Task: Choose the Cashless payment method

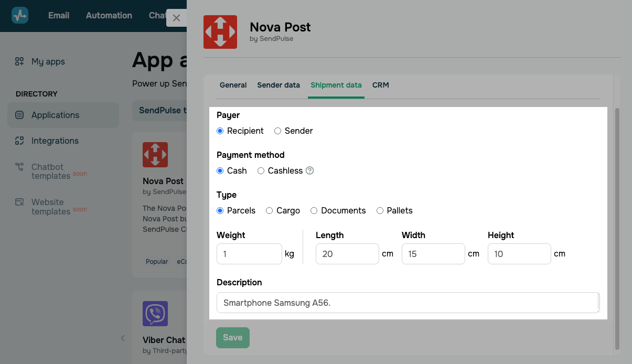Action: [261, 171]
